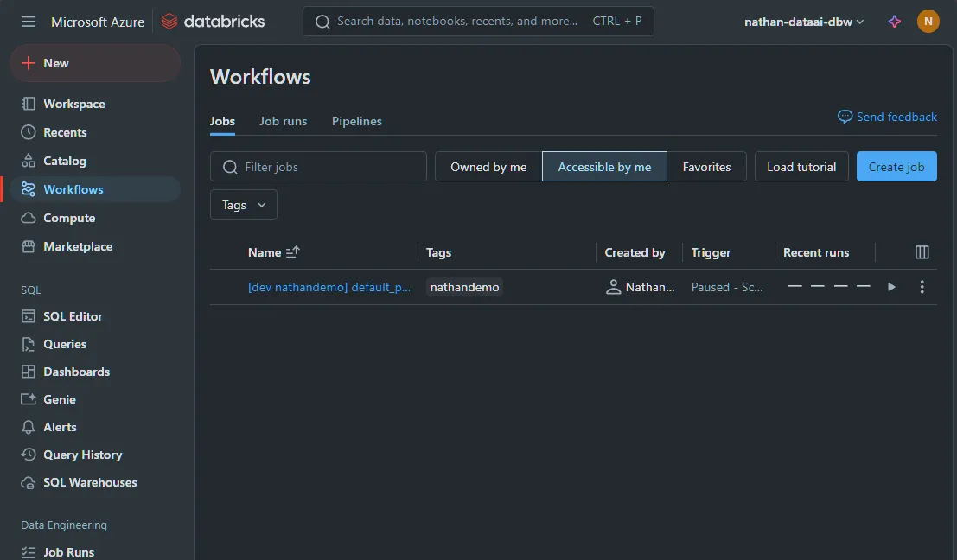
Task: Click the Create job button
Action: tap(896, 167)
